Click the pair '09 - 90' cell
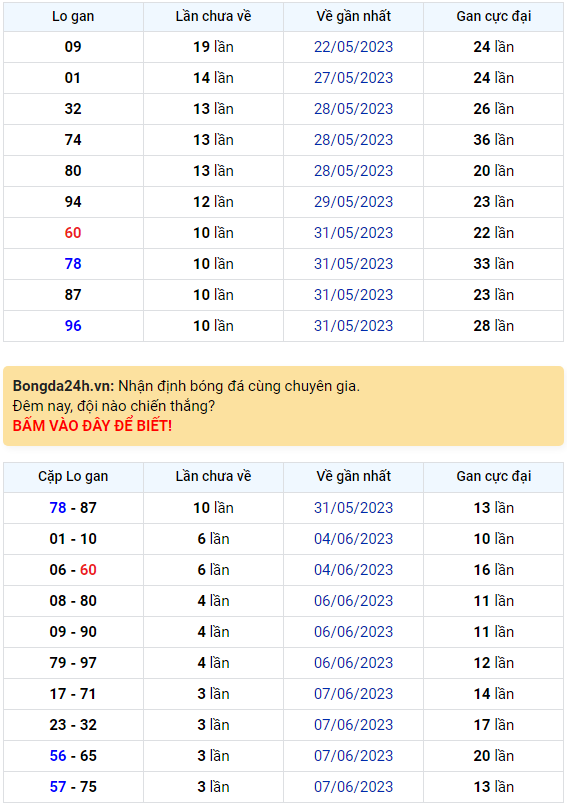The width and height of the screenshot is (567, 806). pos(74,632)
